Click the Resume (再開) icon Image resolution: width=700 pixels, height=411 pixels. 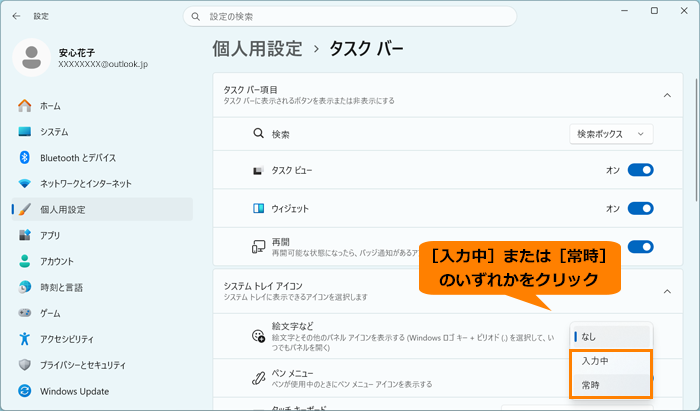click(258, 247)
